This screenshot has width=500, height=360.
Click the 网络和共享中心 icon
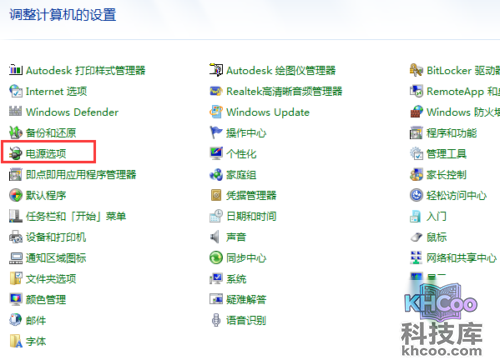[416, 258]
